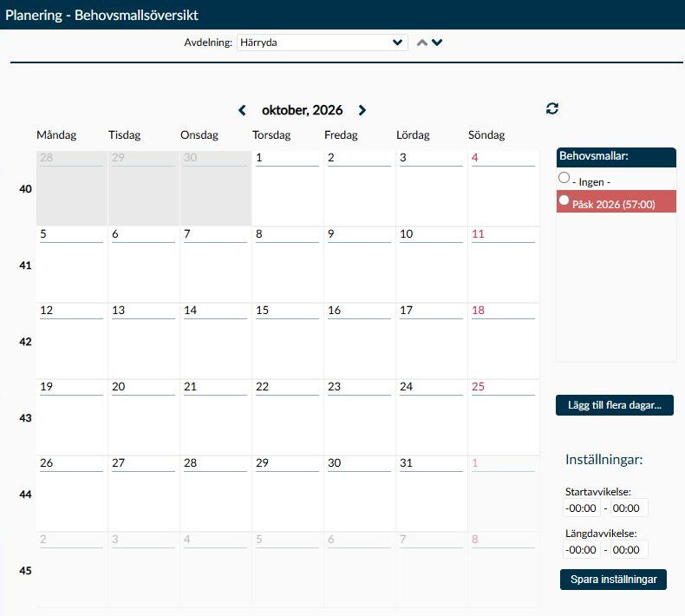Image resolution: width=685 pixels, height=616 pixels.
Task: Select Sunday 11 in calendar
Action: pyautogui.click(x=503, y=265)
